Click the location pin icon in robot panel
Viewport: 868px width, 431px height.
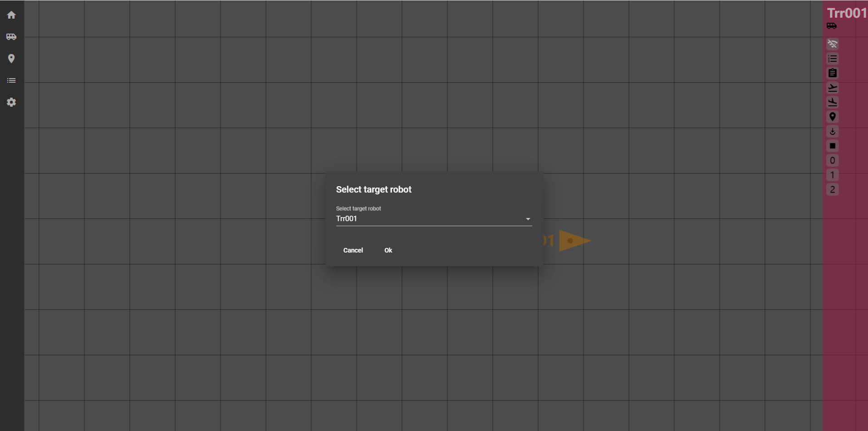pyautogui.click(x=833, y=117)
